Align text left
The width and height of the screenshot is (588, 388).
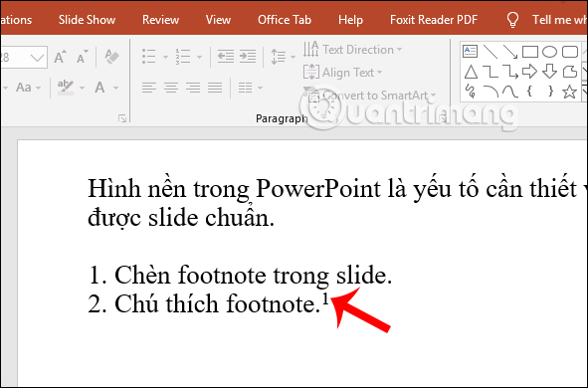point(149,88)
